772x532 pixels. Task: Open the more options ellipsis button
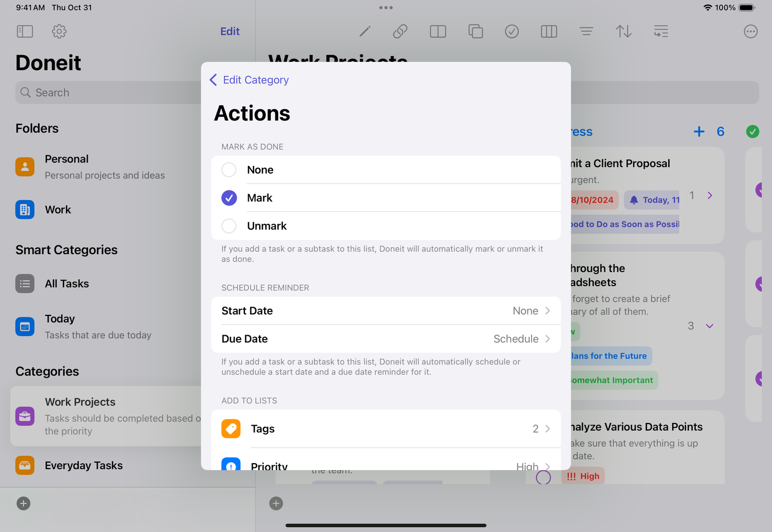click(750, 31)
